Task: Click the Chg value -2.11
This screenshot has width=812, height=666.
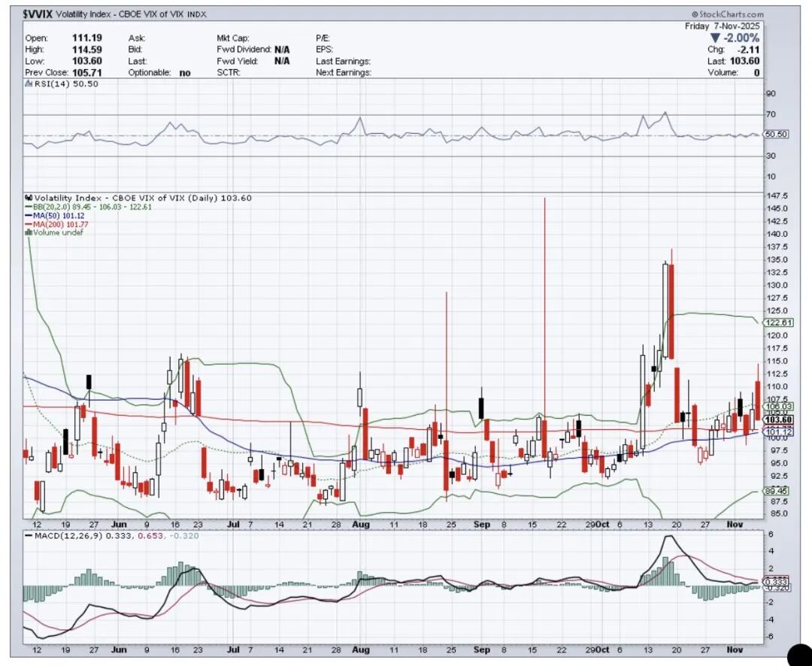Action: (748, 50)
